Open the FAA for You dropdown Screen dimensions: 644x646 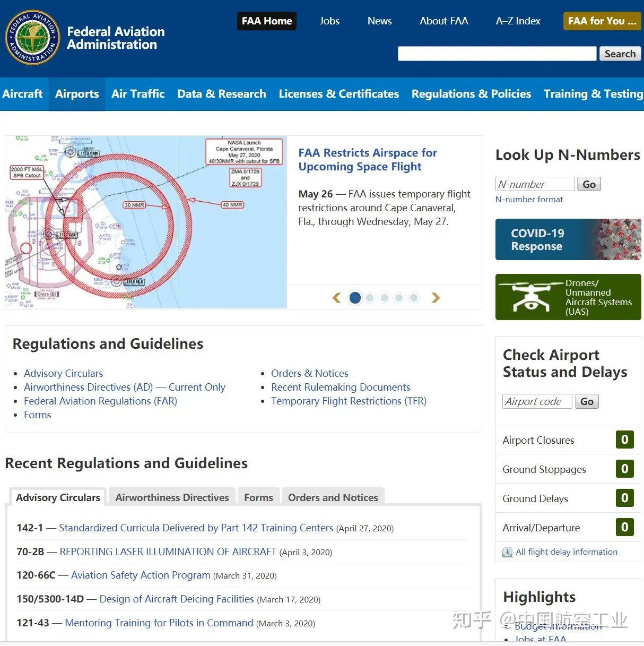click(x=602, y=21)
